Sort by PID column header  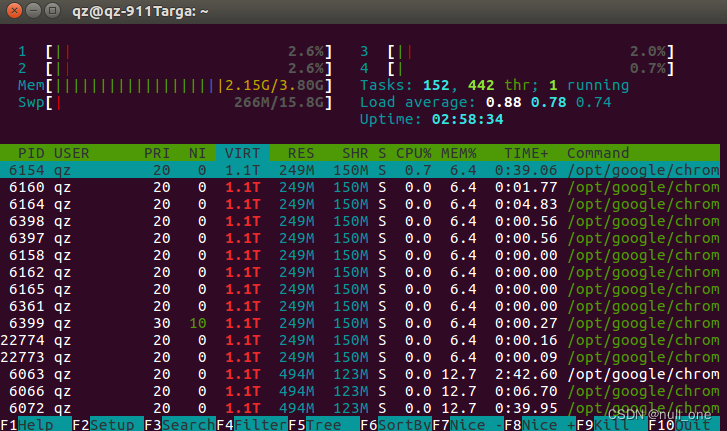click(x=31, y=153)
